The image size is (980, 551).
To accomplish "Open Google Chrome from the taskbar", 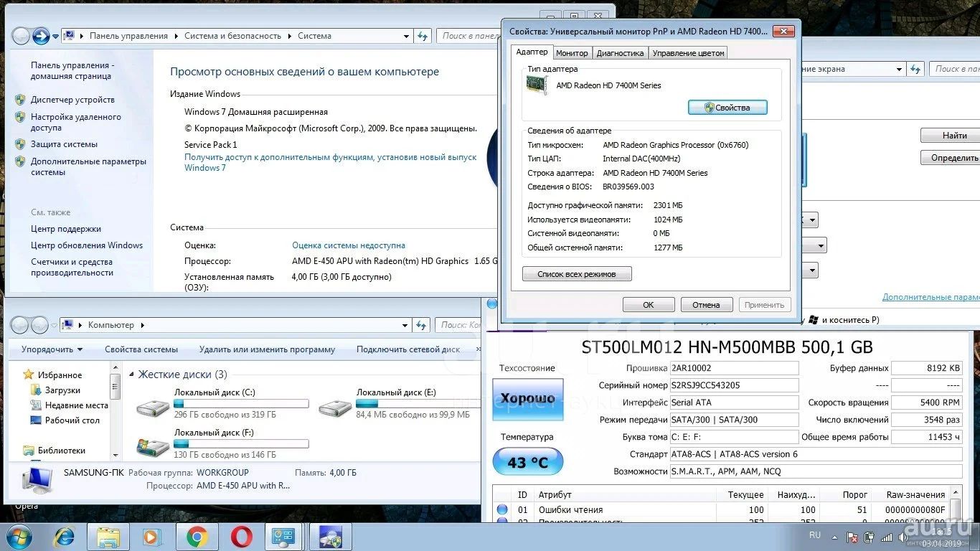I will tap(197, 537).
